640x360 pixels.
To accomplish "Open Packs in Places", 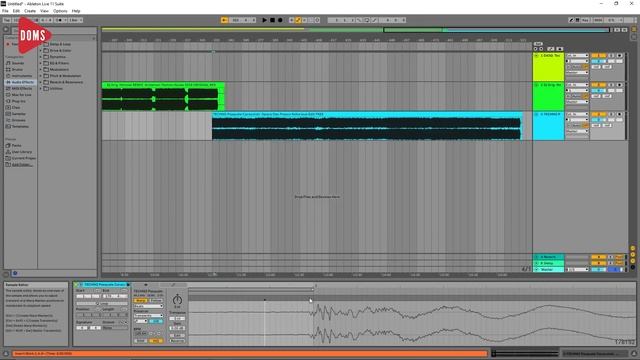I will pyautogui.click(x=16, y=145).
